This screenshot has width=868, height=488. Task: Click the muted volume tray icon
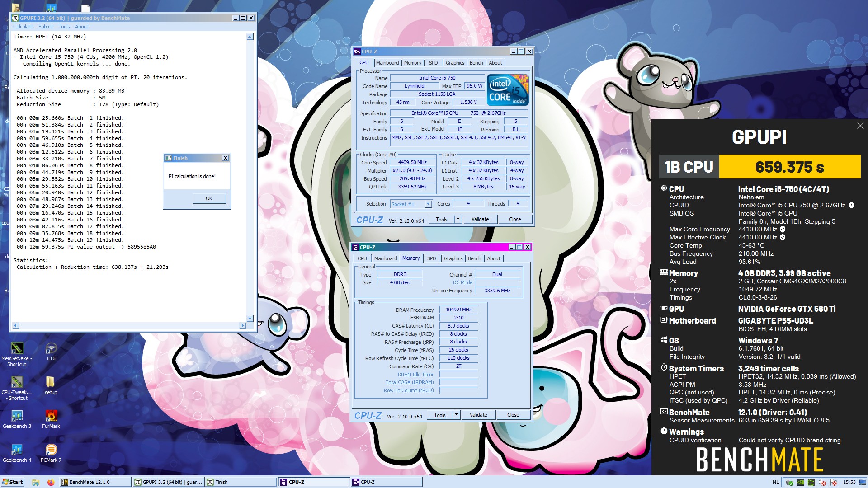pos(822,482)
